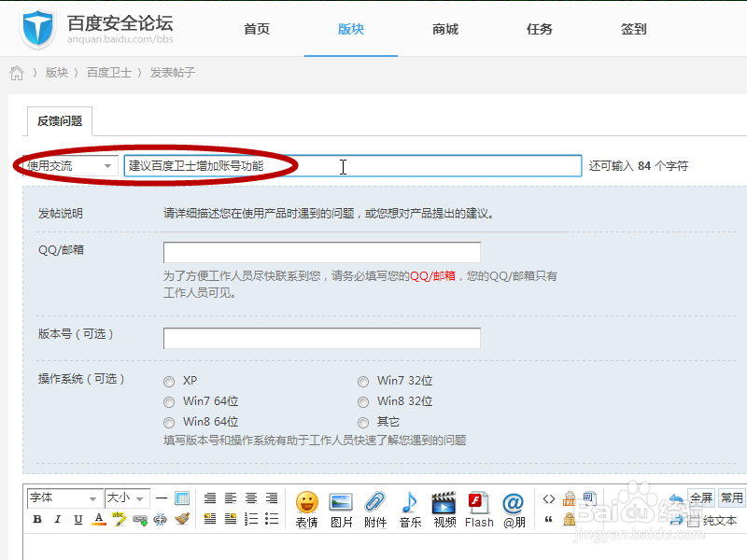Image resolution: width=747 pixels, height=560 pixels.
Task: Switch to the 反馈问题 tab
Action: click(59, 121)
